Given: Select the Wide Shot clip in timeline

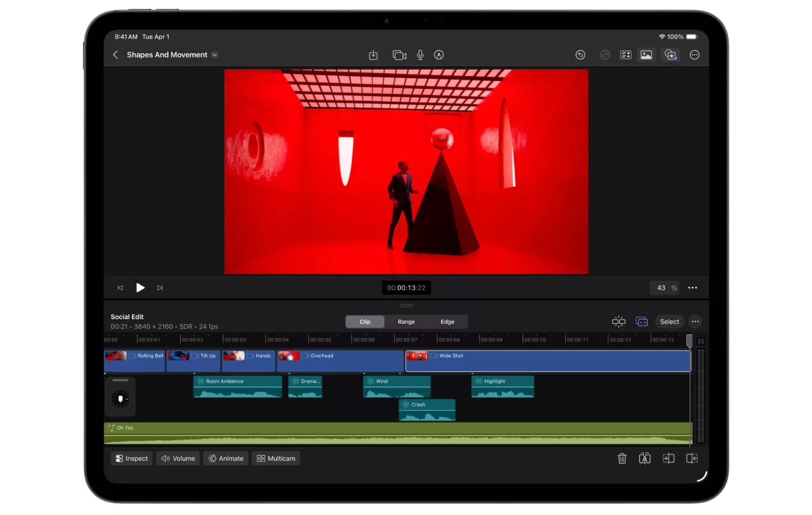Looking at the screenshot, I should click(x=548, y=361).
